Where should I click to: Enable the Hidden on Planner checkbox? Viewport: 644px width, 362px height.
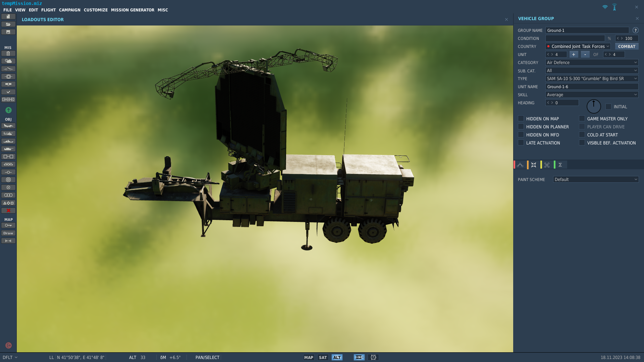521,126
